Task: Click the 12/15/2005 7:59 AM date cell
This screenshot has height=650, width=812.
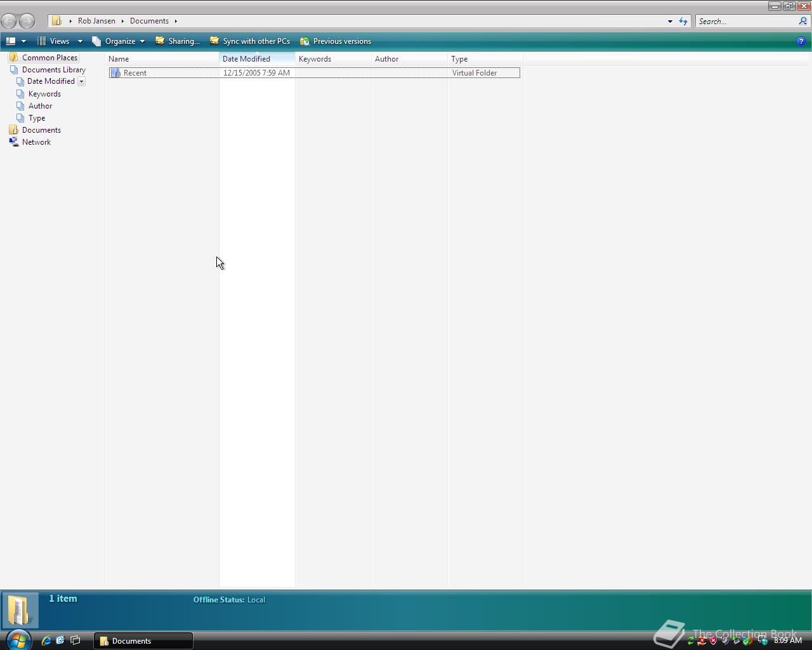Action: point(256,73)
